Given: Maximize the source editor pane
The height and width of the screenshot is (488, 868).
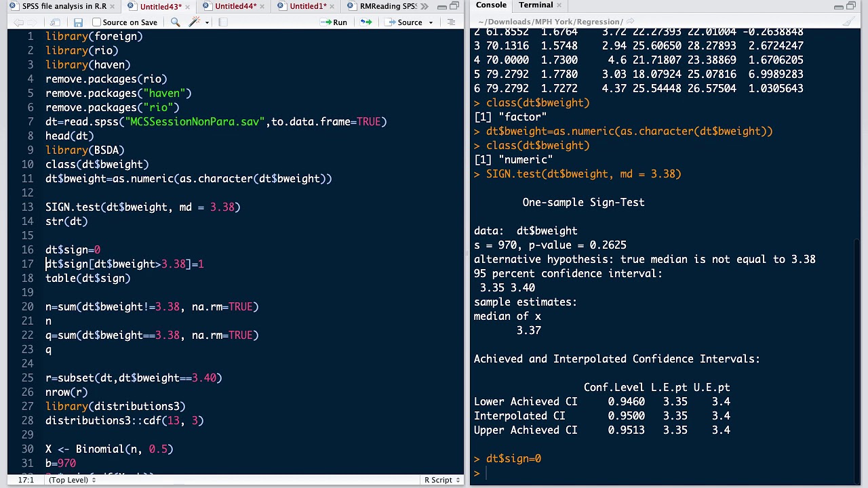Looking at the screenshot, I should tap(454, 7).
